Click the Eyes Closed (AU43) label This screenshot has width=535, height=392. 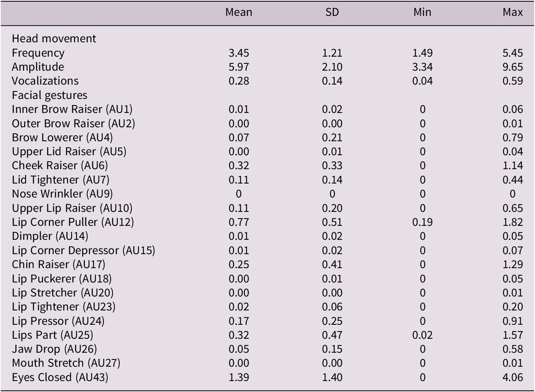[60, 377]
